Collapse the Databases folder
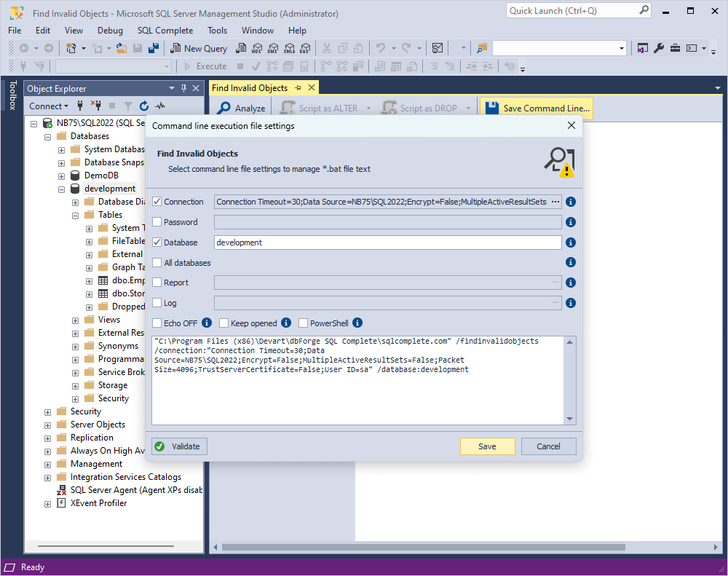Screen dimensions: 728x576 (x=47, y=137)
